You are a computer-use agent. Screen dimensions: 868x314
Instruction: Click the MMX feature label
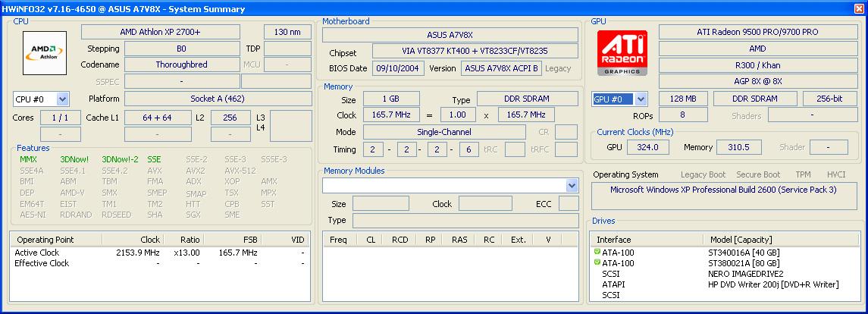point(28,159)
